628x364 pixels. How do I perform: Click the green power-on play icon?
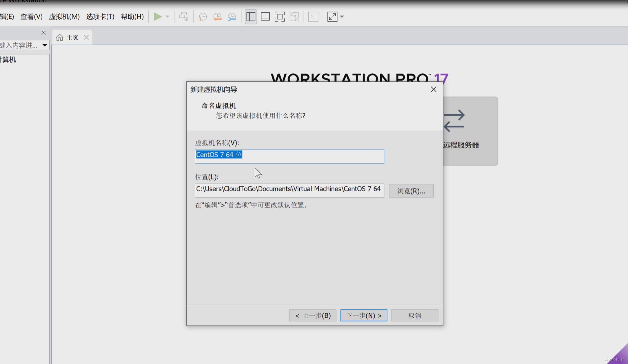(158, 17)
